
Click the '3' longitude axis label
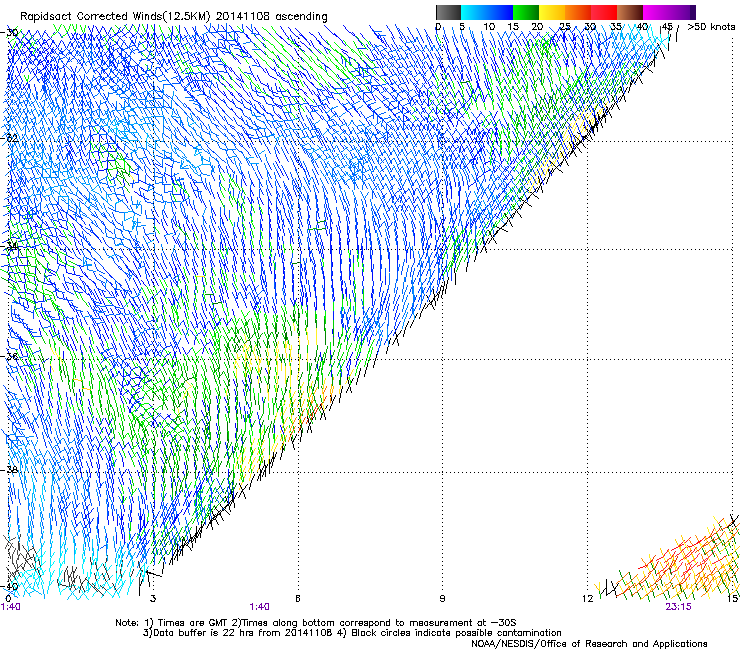(x=153, y=599)
